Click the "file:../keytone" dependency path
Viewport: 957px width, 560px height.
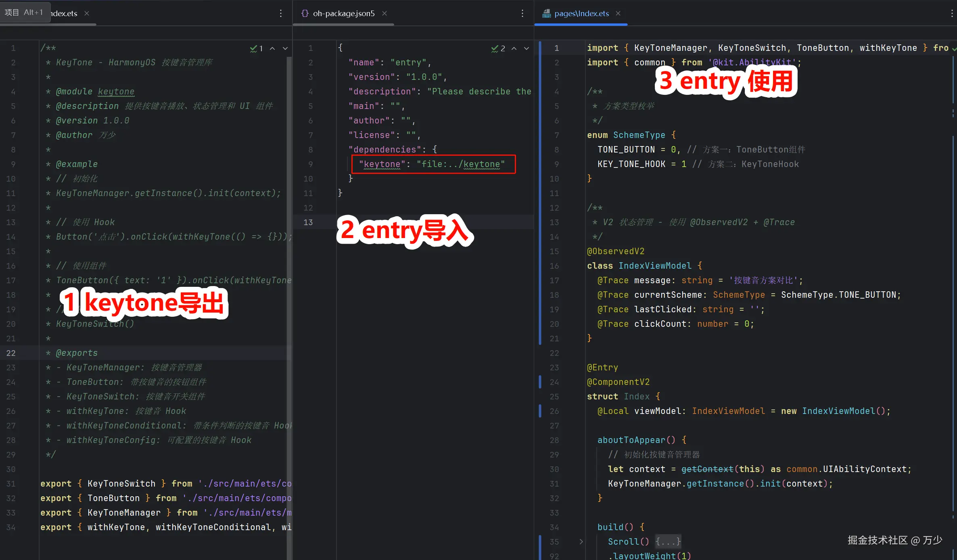pyautogui.click(x=460, y=164)
